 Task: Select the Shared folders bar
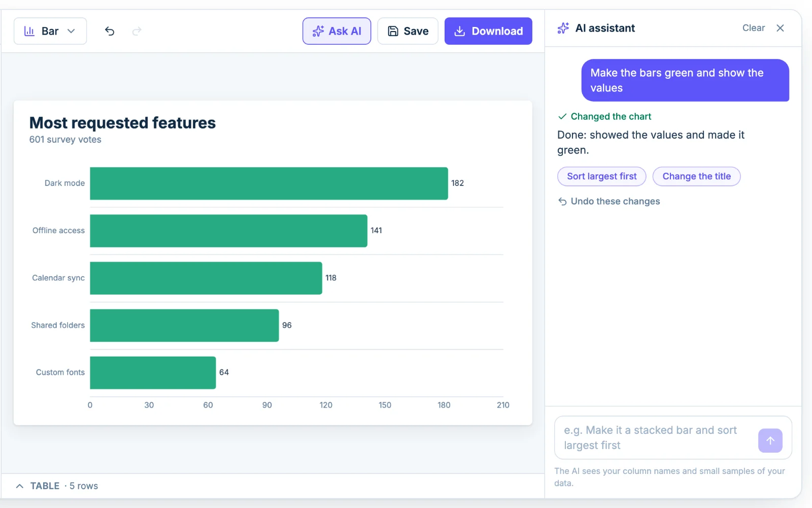[x=185, y=325]
